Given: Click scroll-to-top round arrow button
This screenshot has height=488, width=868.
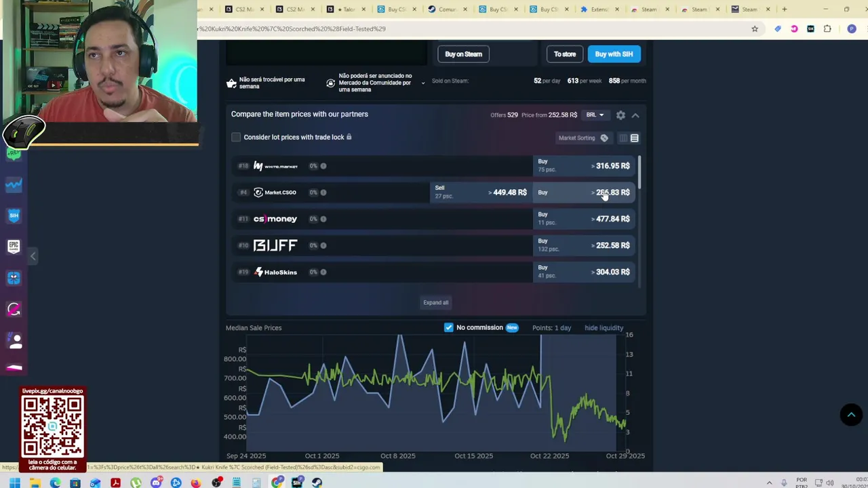Looking at the screenshot, I should [x=851, y=415].
